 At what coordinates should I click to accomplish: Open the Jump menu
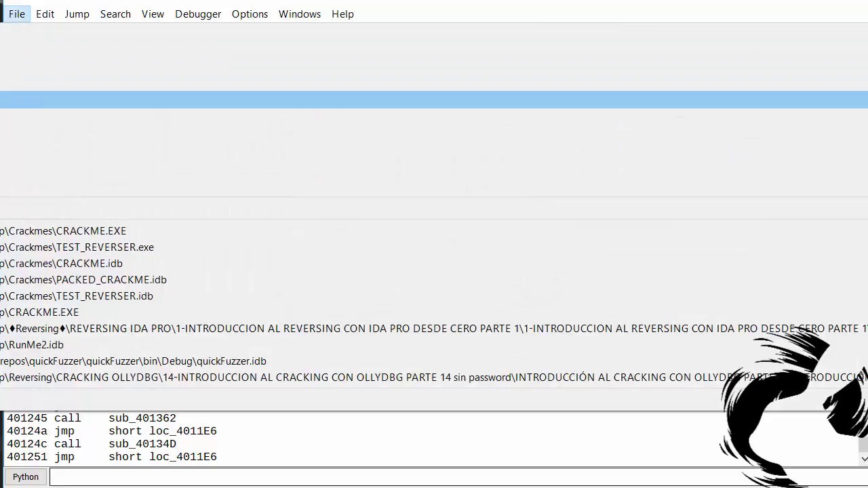(x=77, y=14)
